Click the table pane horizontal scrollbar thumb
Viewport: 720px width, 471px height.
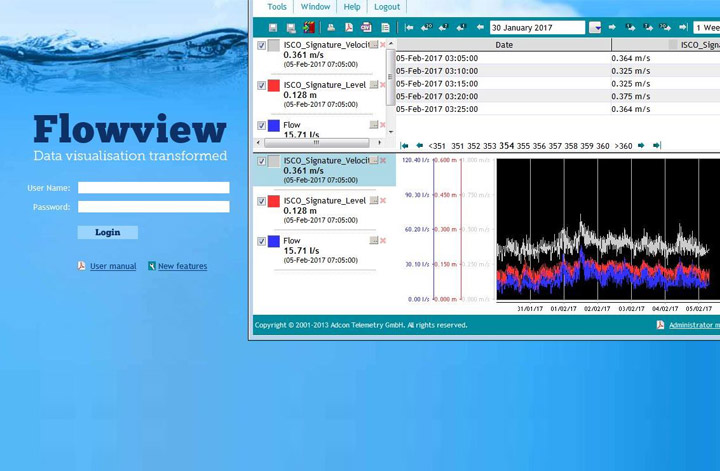click(x=316, y=143)
